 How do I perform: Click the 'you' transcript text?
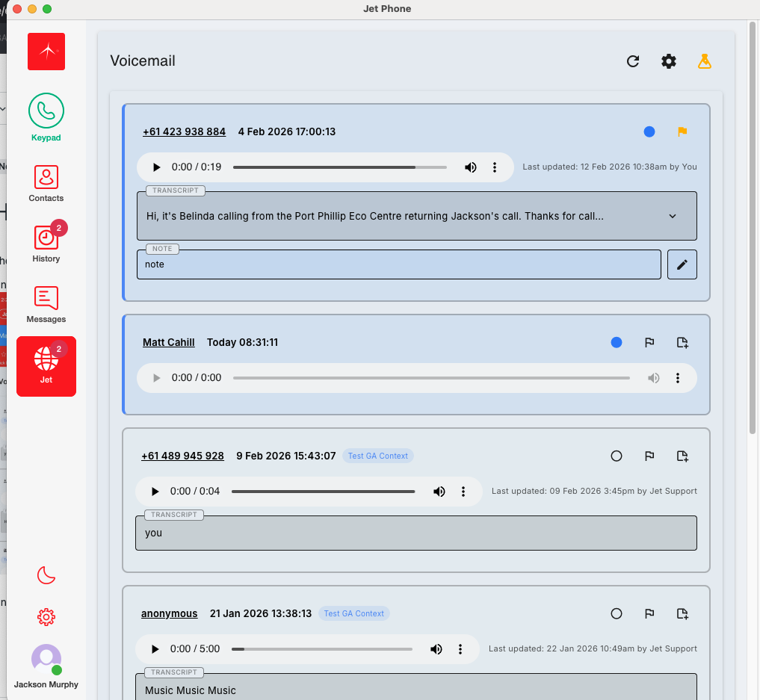coord(153,533)
